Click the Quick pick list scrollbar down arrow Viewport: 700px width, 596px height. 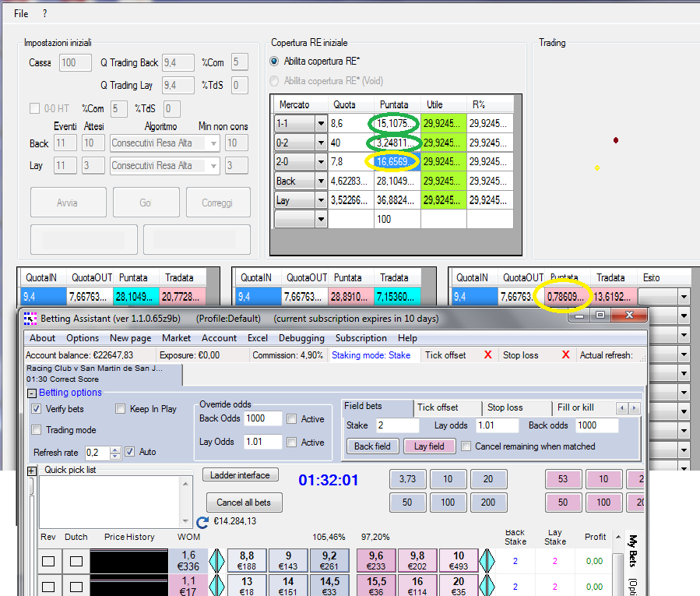[x=185, y=521]
